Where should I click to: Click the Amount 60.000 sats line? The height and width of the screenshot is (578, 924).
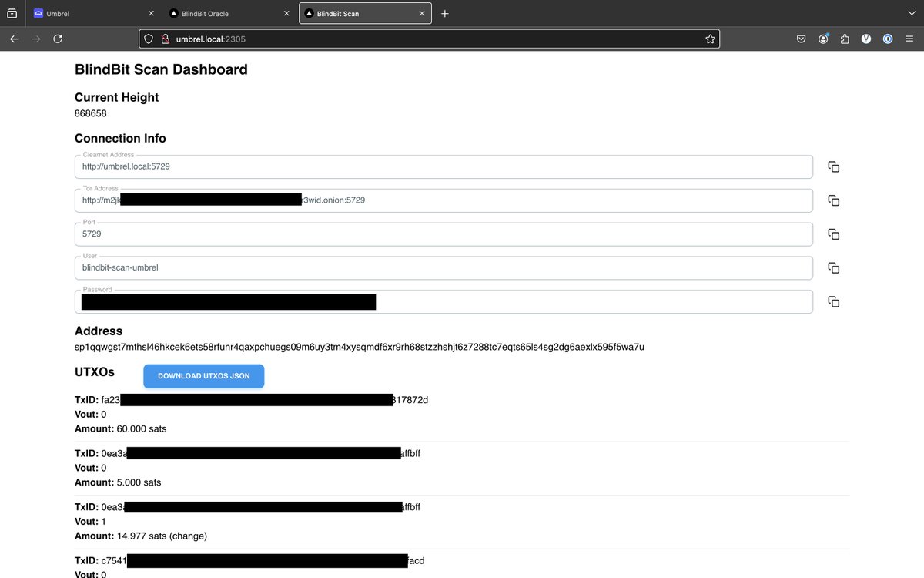[x=120, y=428]
